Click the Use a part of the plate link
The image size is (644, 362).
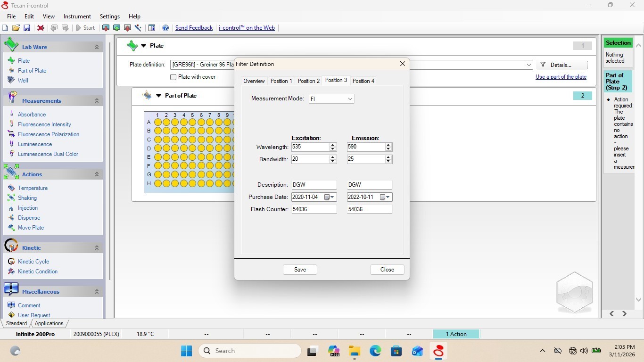coord(561,77)
